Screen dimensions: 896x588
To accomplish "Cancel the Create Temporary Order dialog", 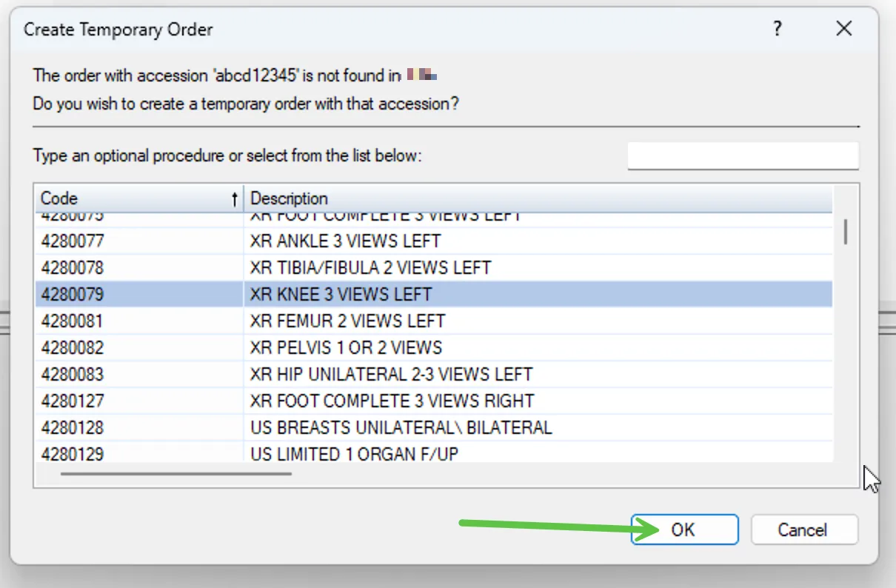I will point(804,529).
